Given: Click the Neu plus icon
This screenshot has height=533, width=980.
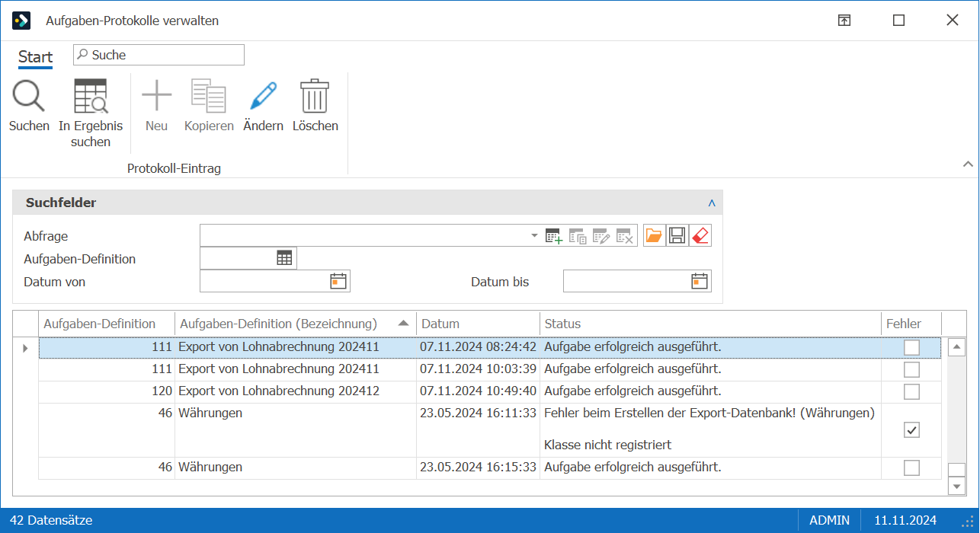Looking at the screenshot, I should (x=156, y=96).
